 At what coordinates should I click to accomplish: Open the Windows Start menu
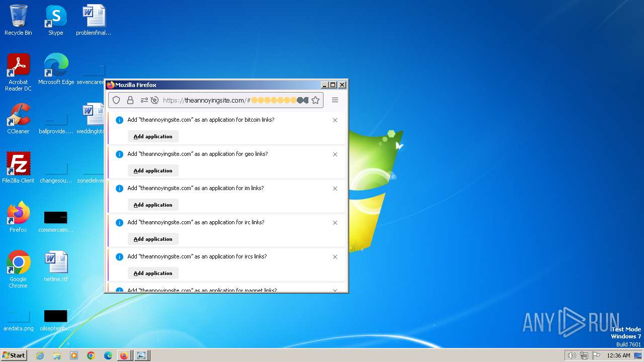[x=14, y=355]
